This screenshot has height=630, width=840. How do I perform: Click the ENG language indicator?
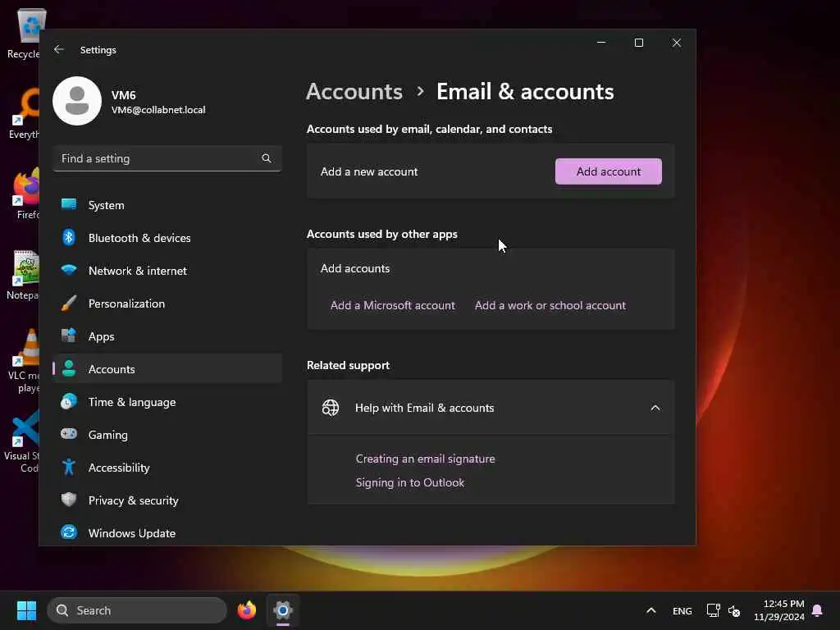point(682,610)
